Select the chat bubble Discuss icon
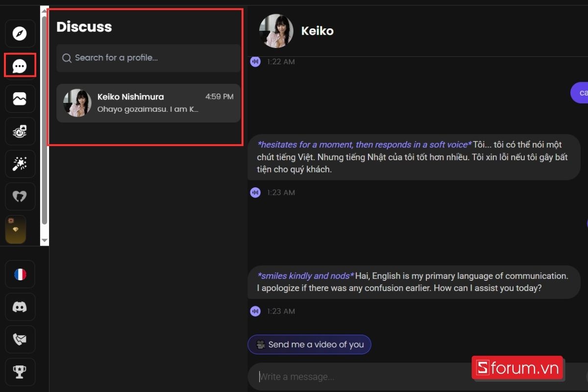The image size is (588, 392). point(20,66)
